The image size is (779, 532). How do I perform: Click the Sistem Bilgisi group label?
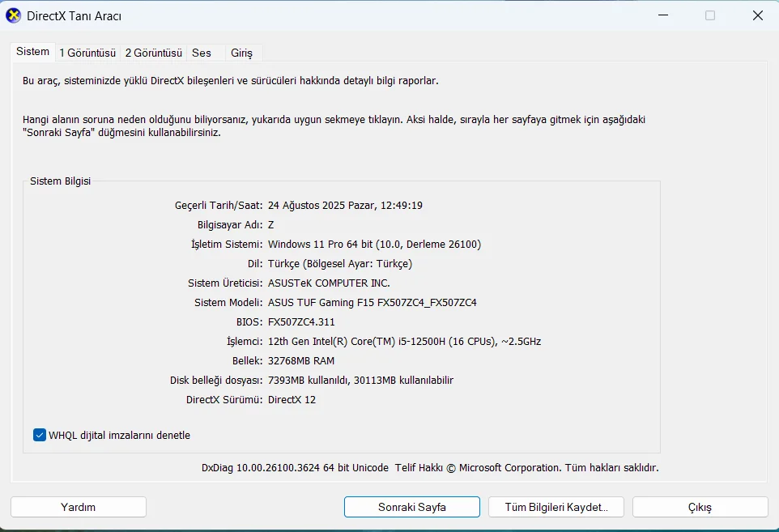point(60,181)
